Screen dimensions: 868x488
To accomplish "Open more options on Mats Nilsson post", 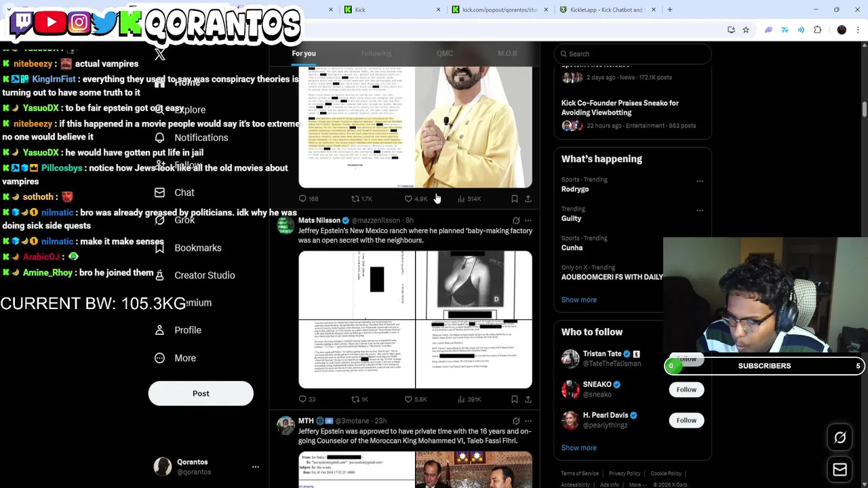I will click(x=528, y=220).
